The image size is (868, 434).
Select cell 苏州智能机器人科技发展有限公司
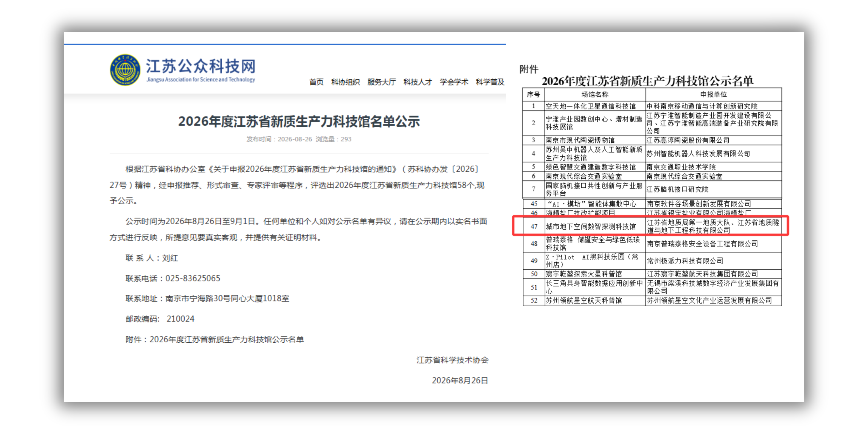click(x=713, y=154)
